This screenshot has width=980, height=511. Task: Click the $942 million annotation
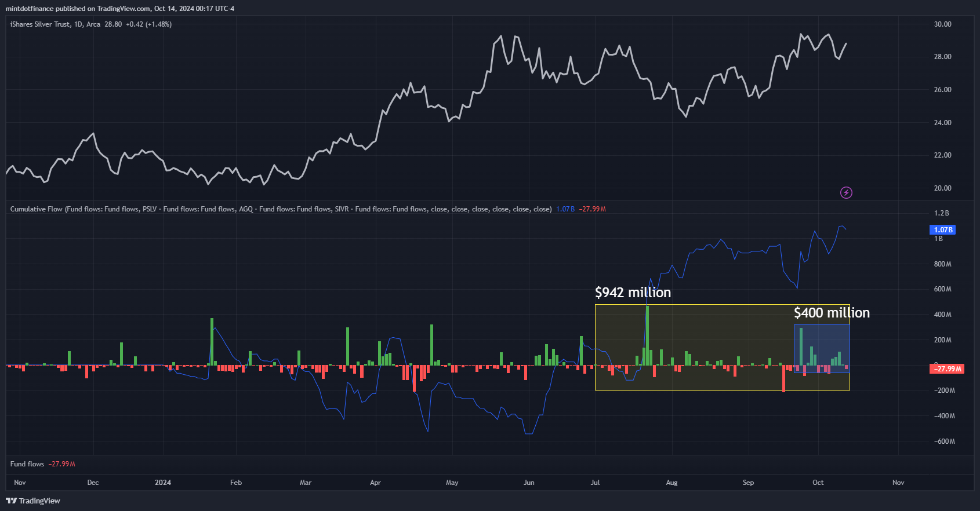click(x=633, y=293)
